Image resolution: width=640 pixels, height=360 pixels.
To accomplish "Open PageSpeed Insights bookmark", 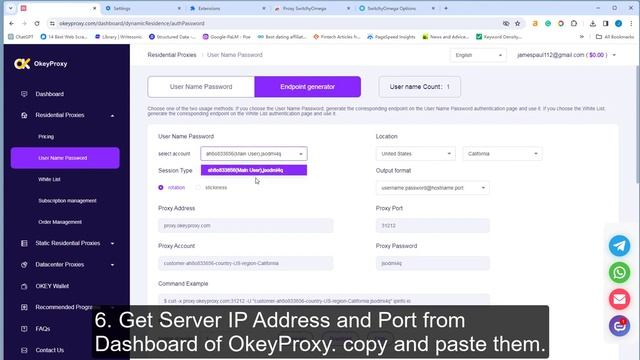I will [x=391, y=37].
